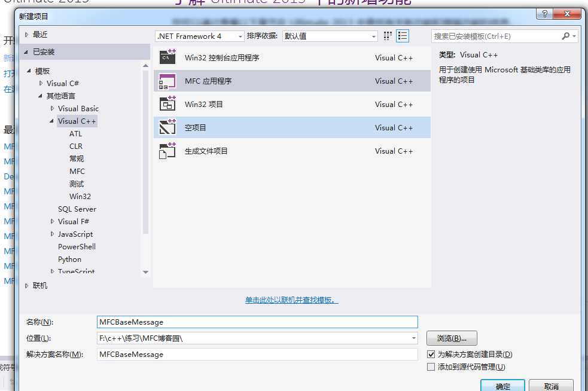Image resolution: width=588 pixels, height=391 pixels.
Task: Focus the 解决方案名称 input field
Action: (x=257, y=355)
